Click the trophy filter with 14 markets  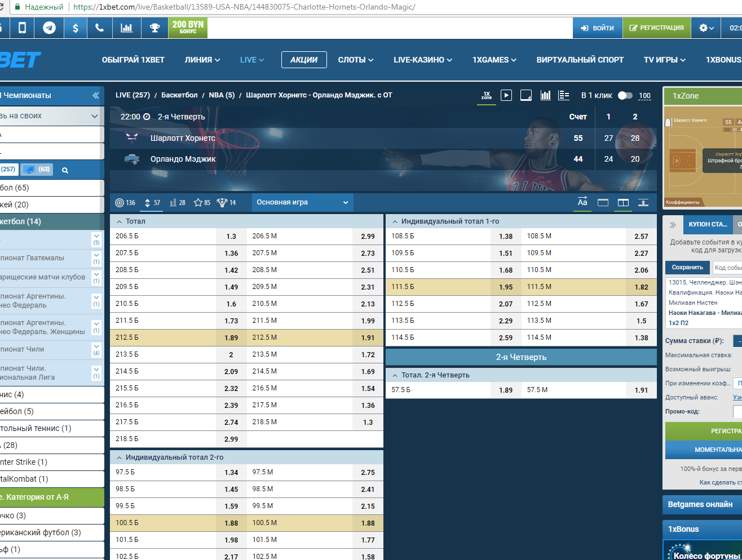(227, 203)
